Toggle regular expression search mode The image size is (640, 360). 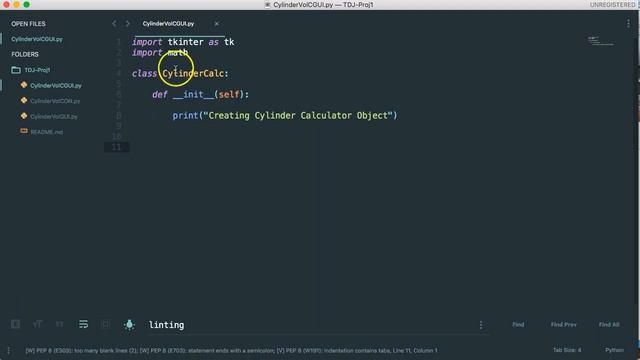point(16,324)
